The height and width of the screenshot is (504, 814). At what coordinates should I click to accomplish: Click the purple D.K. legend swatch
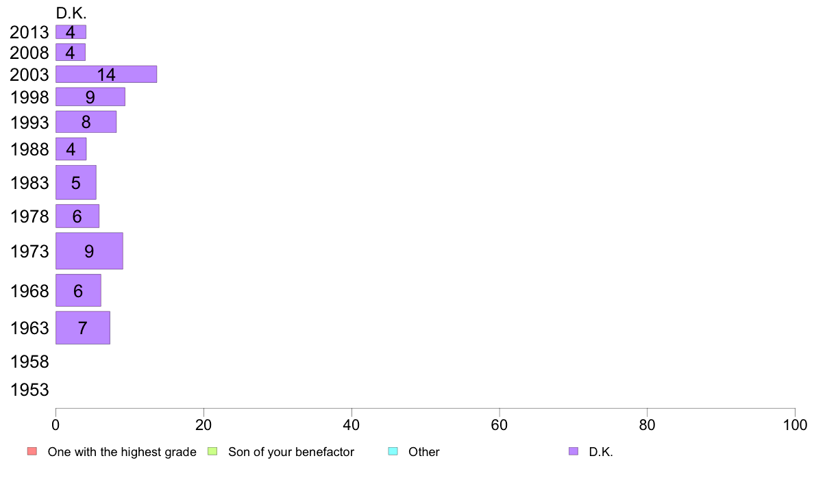point(573,451)
